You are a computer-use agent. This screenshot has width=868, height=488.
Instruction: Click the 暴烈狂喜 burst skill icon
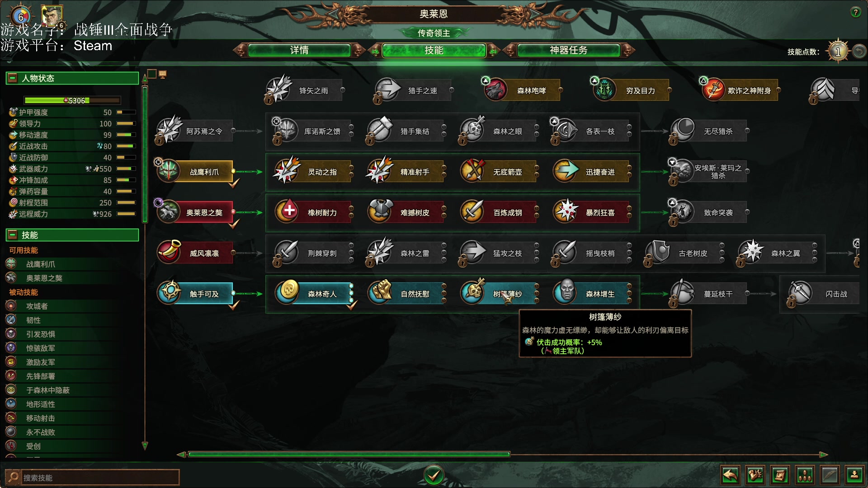566,211
